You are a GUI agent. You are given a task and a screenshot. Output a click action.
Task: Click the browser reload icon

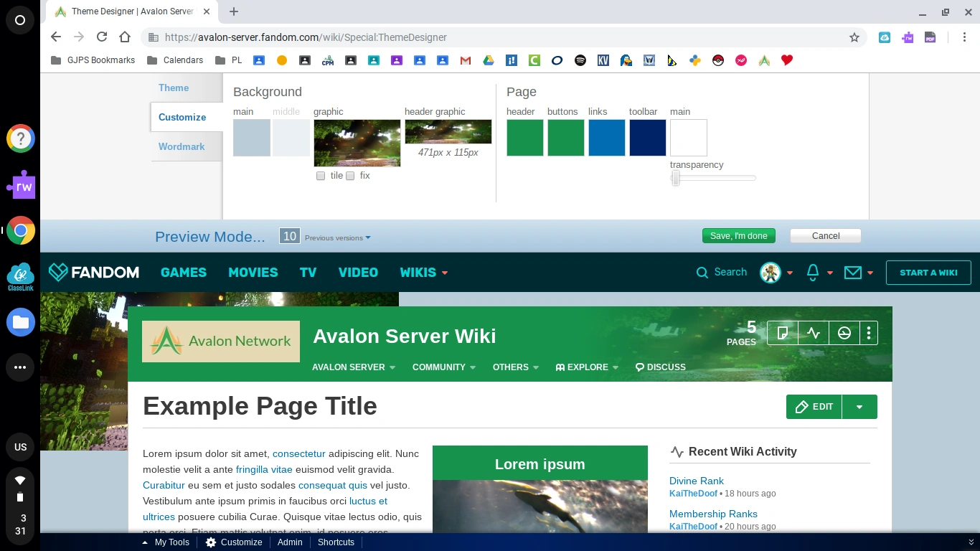click(x=102, y=37)
